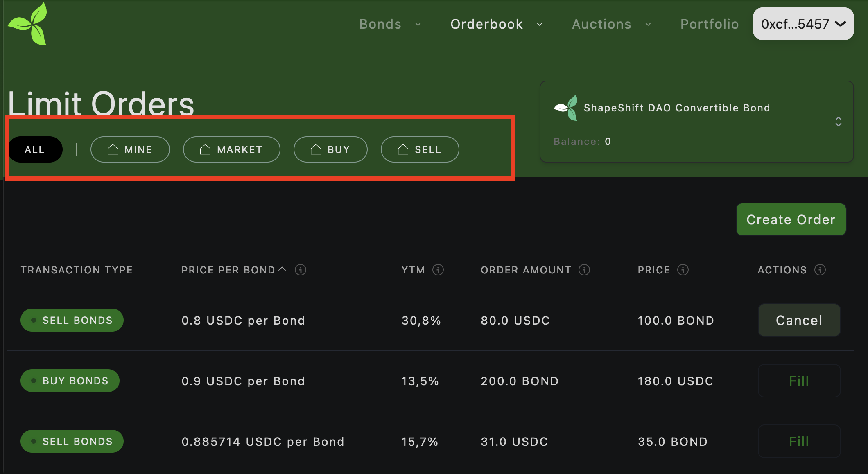Open wallet address 0xcf...5457 dropdown

tap(803, 24)
